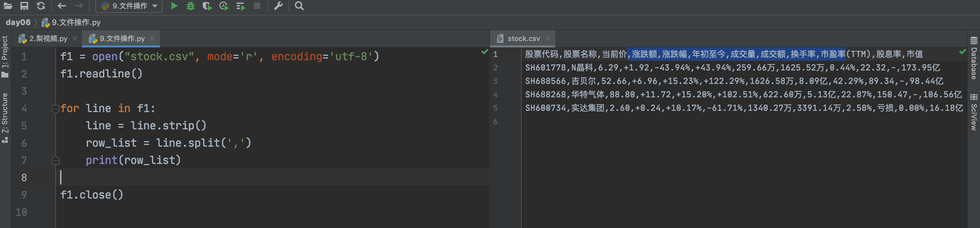Click the f1.readline() code line

point(101,74)
